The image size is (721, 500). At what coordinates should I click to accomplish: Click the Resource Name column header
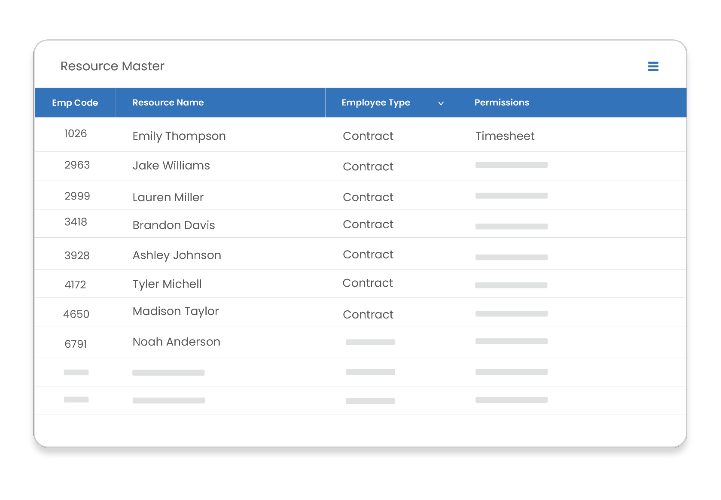click(x=168, y=103)
